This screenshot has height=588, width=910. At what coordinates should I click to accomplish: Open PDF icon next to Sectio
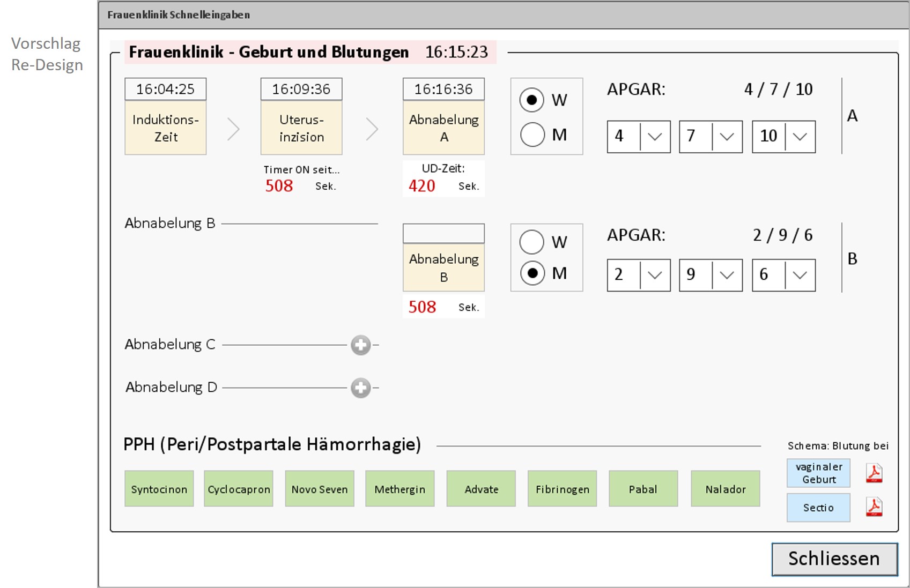(874, 507)
